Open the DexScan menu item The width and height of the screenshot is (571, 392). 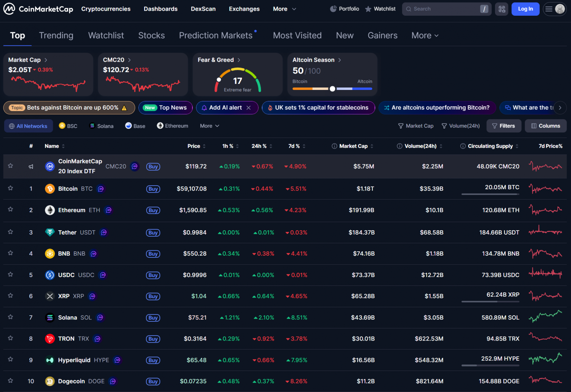203,9
